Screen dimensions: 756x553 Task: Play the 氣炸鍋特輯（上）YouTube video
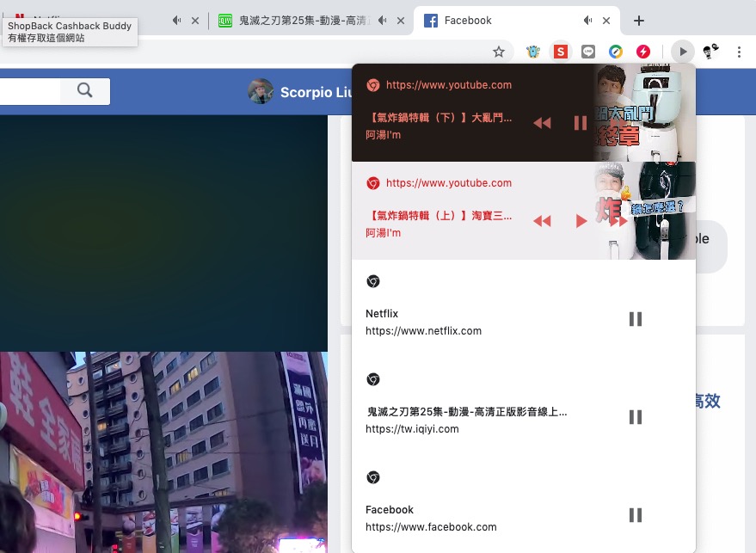581,221
